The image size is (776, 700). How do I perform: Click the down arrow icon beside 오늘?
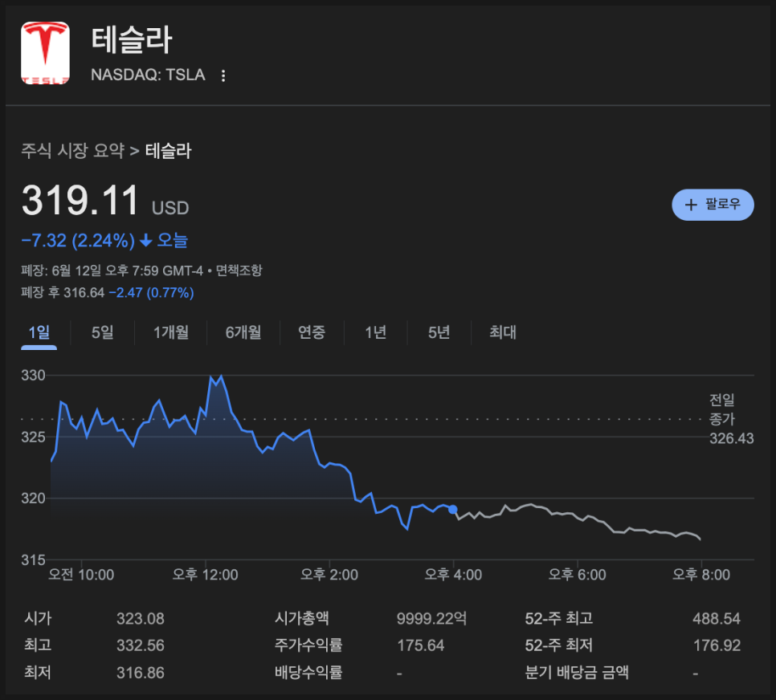(145, 240)
